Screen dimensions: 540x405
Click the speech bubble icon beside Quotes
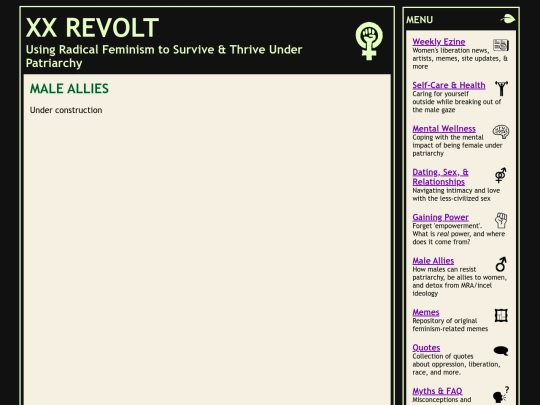tap(501, 351)
